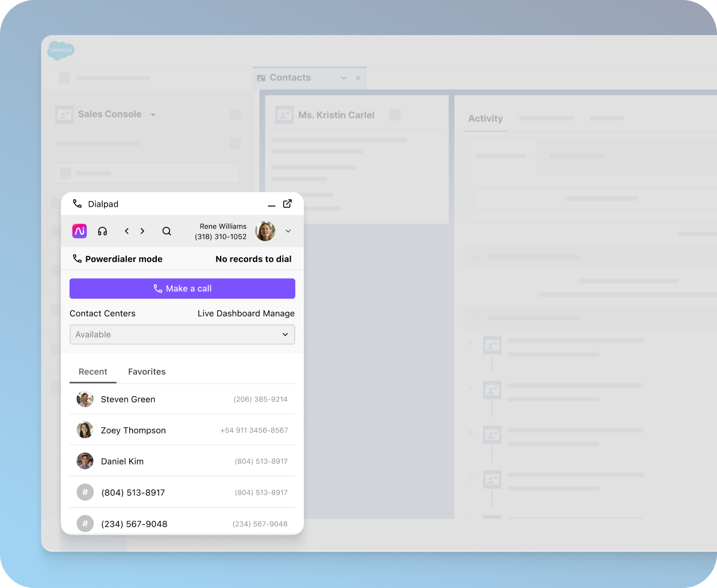The image size is (717, 588).
Task: Open Rene Williams profile avatar
Action: (x=265, y=231)
